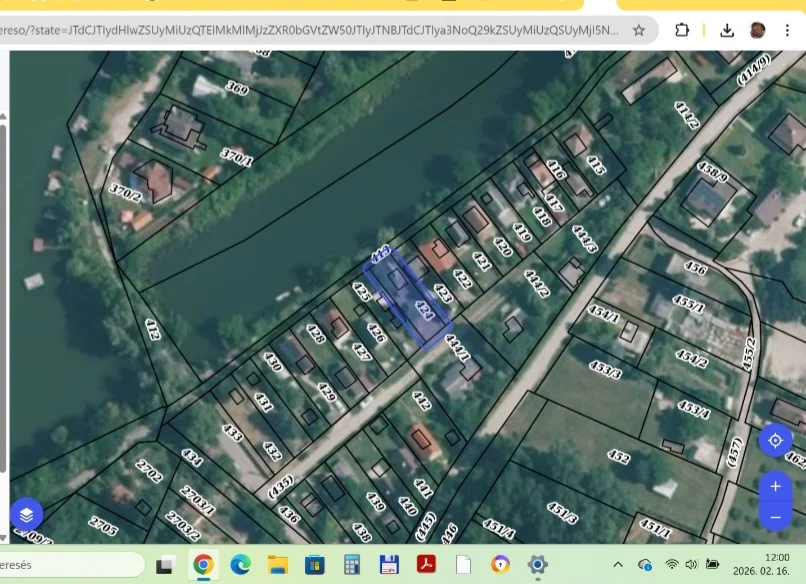
Task: Open the orange shield app on taskbar
Action: 500,564
